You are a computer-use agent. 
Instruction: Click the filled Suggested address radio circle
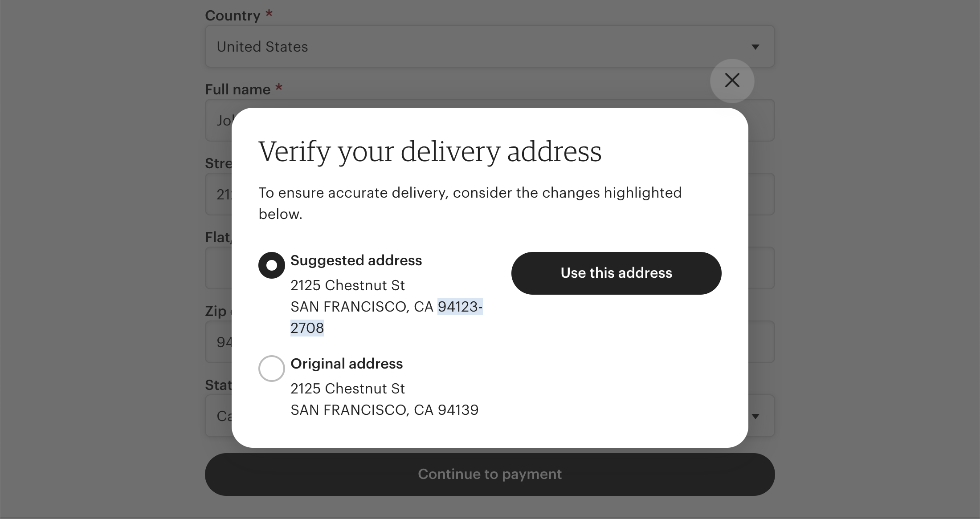coord(271,265)
